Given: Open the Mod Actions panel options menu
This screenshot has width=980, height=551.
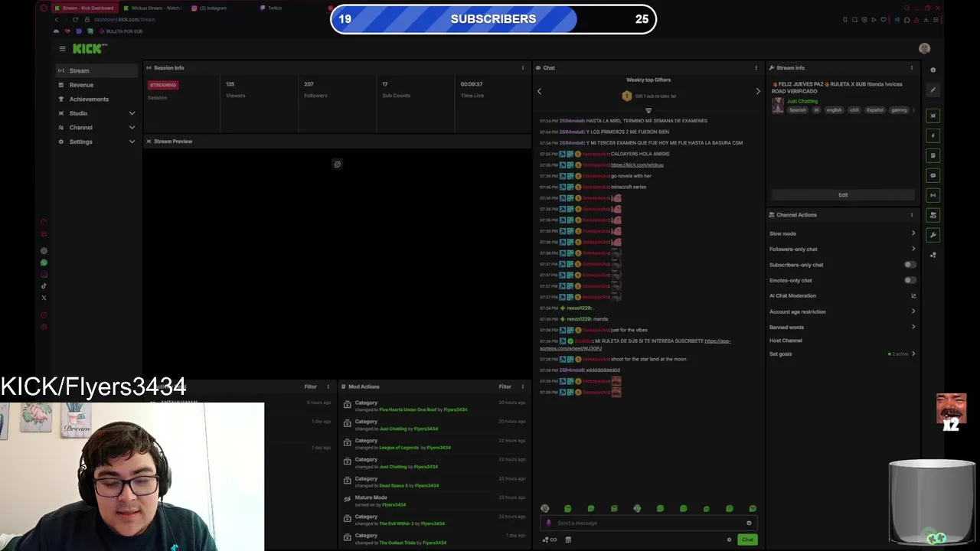Looking at the screenshot, I should point(523,386).
